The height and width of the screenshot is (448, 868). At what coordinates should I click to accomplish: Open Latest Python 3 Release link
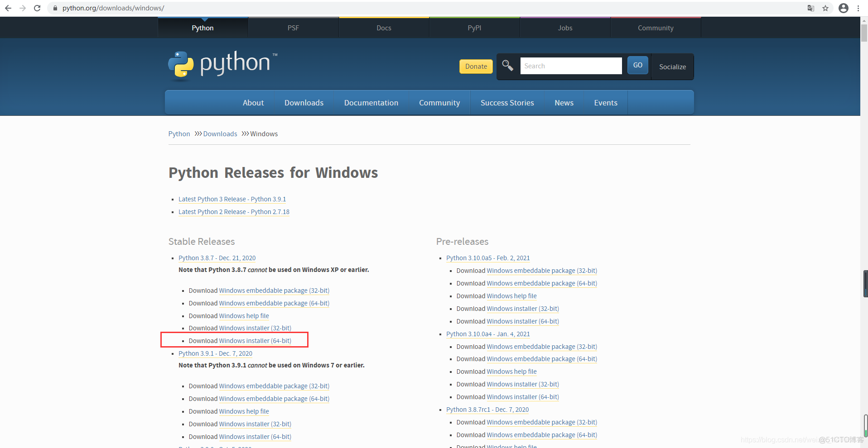click(232, 199)
